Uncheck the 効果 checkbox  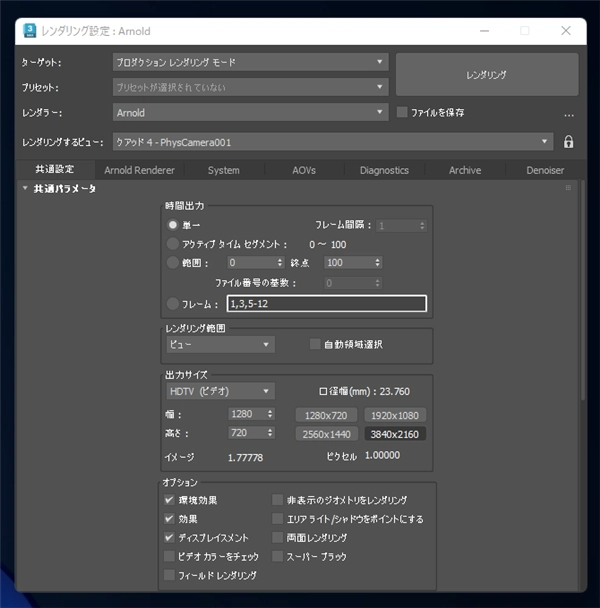tap(169, 518)
